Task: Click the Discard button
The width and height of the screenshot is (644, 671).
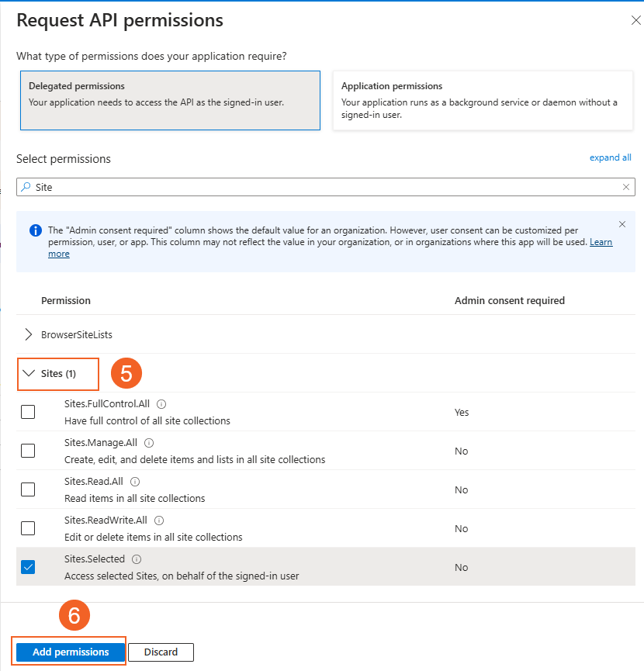Action: pyautogui.click(x=161, y=652)
